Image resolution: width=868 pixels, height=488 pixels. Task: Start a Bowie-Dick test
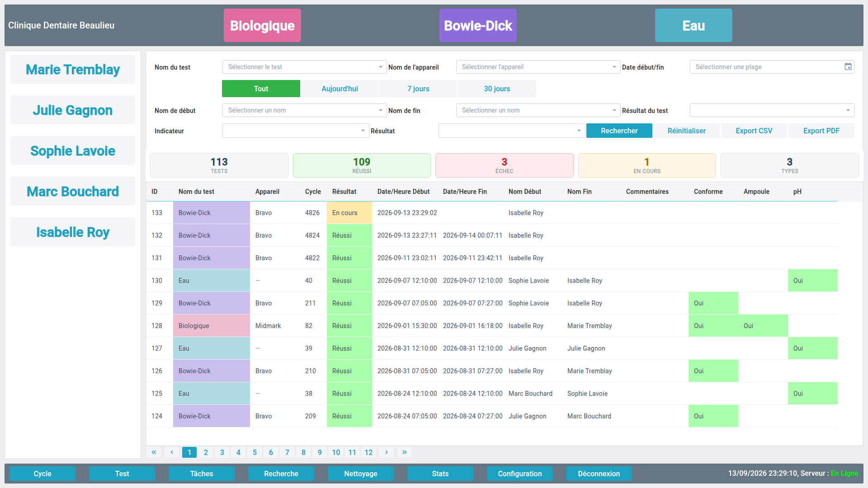pos(478,25)
